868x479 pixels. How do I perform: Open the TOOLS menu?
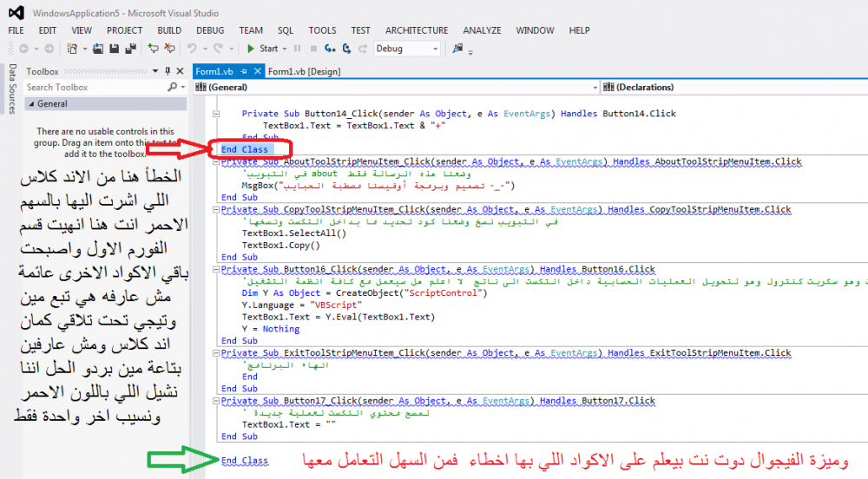click(x=322, y=30)
